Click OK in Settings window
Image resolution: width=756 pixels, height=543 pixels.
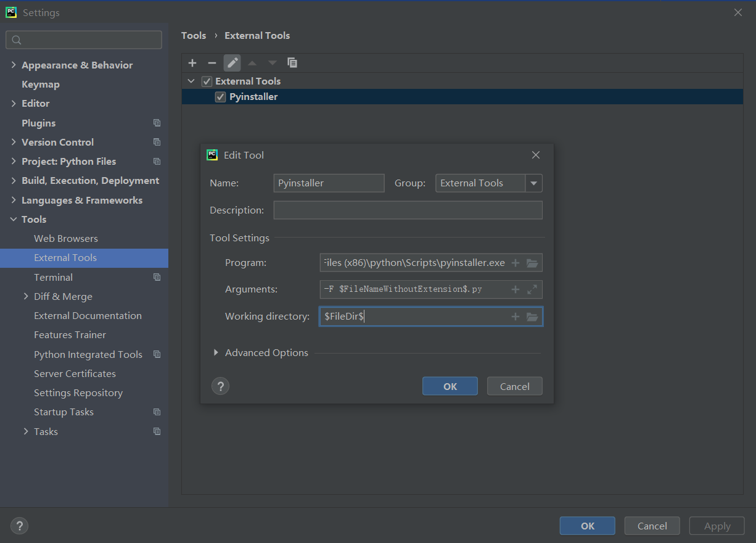[588, 526]
